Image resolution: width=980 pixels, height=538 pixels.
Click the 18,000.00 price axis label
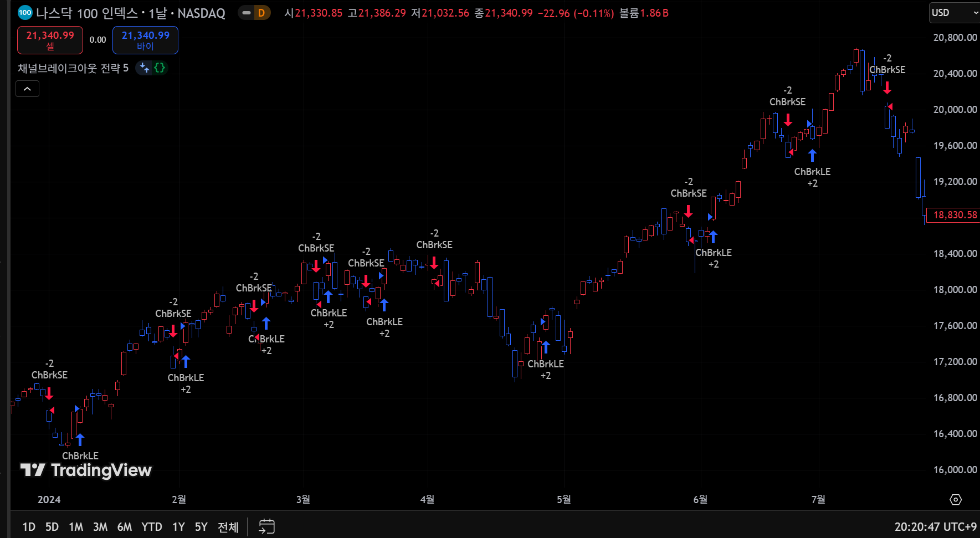955,290
